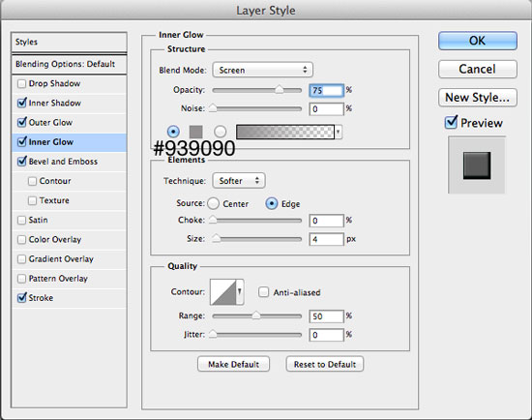Select the solid color radio button
The width and height of the screenshot is (532, 420).
point(173,132)
